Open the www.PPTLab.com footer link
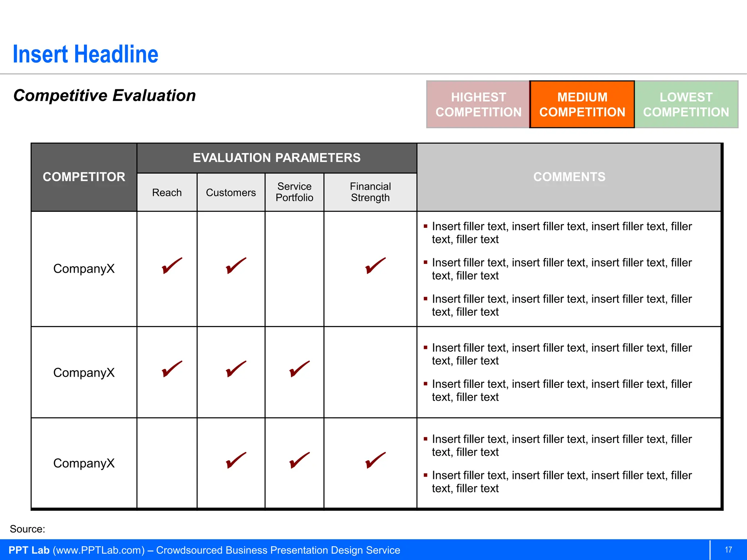Image resolution: width=747 pixels, height=560 pixels. pyautogui.click(x=99, y=550)
